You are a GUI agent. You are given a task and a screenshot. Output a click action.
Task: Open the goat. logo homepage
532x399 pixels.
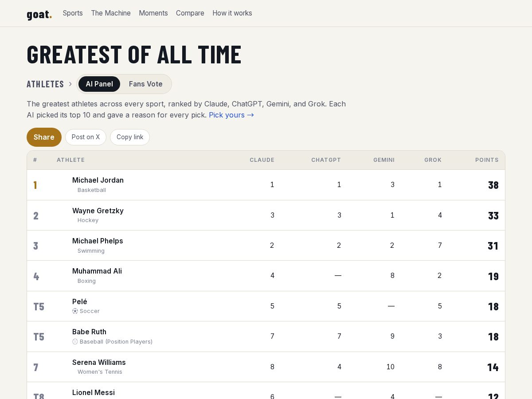[39, 14]
